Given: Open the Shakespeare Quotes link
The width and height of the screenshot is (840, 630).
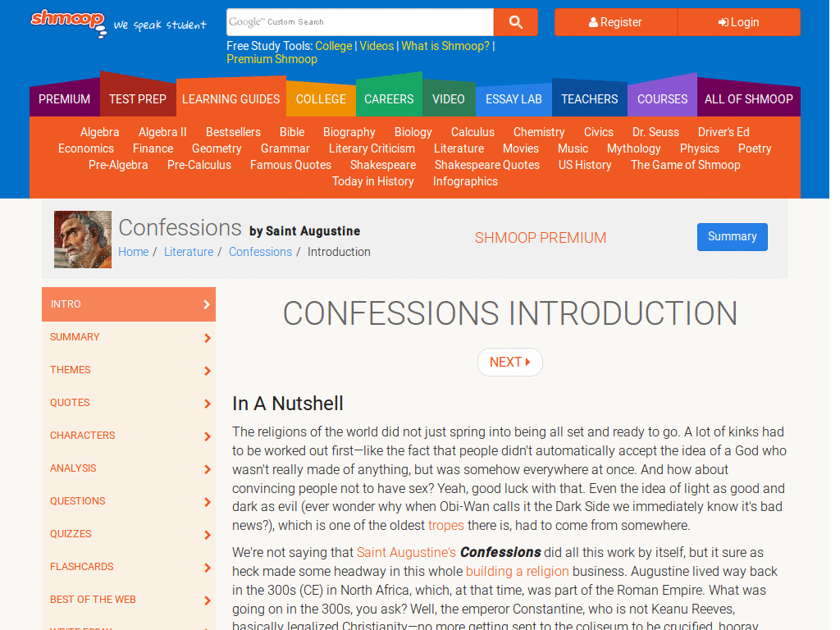Looking at the screenshot, I should (x=487, y=165).
